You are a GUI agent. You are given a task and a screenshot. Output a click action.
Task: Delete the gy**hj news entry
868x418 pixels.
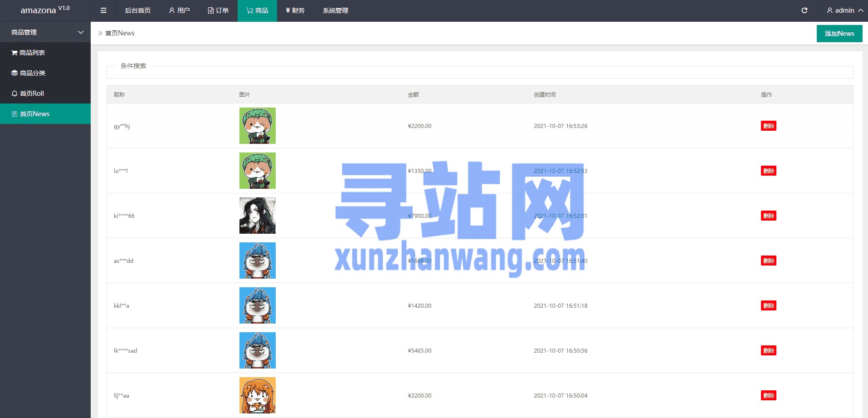pos(768,126)
